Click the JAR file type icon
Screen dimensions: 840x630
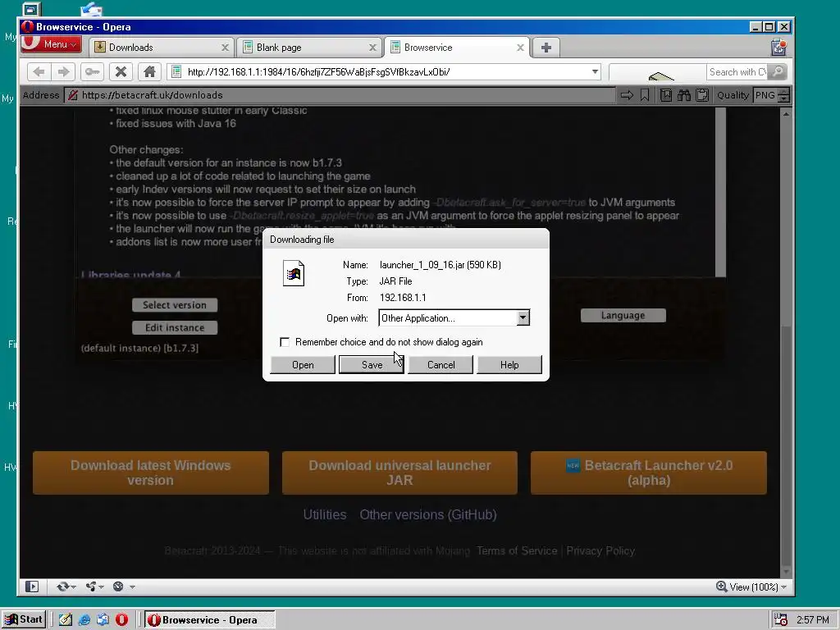294,273
